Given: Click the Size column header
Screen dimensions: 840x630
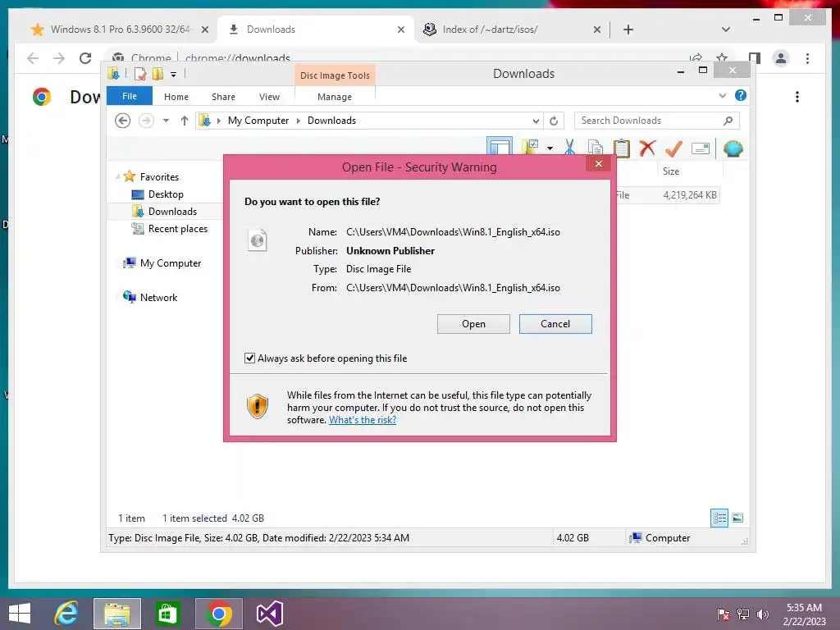Looking at the screenshot, I should (x=671, y=171).
